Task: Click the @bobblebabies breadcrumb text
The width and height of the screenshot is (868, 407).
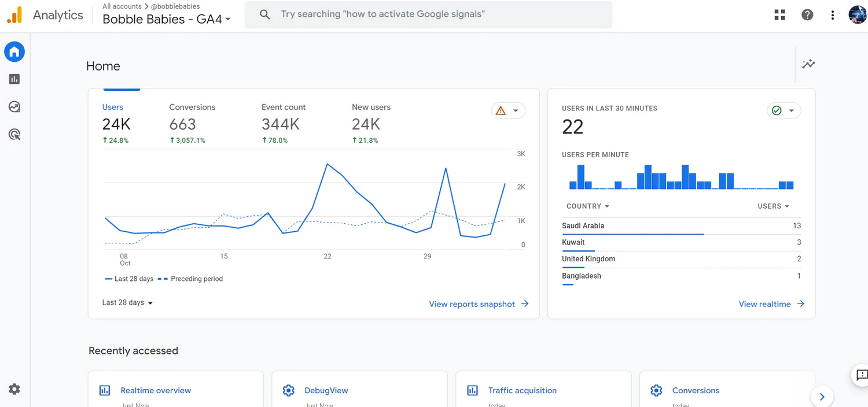Action: pyautogui.click(x=175, y=6)
